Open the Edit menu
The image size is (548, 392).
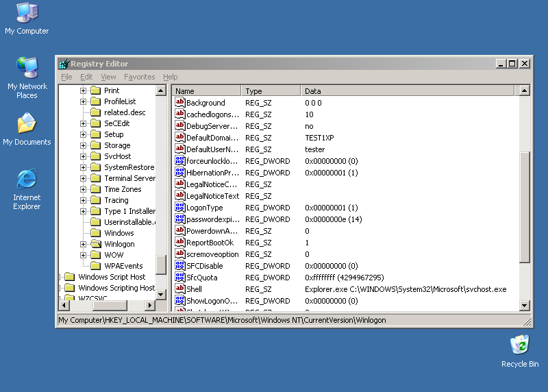tap(86, 77)
